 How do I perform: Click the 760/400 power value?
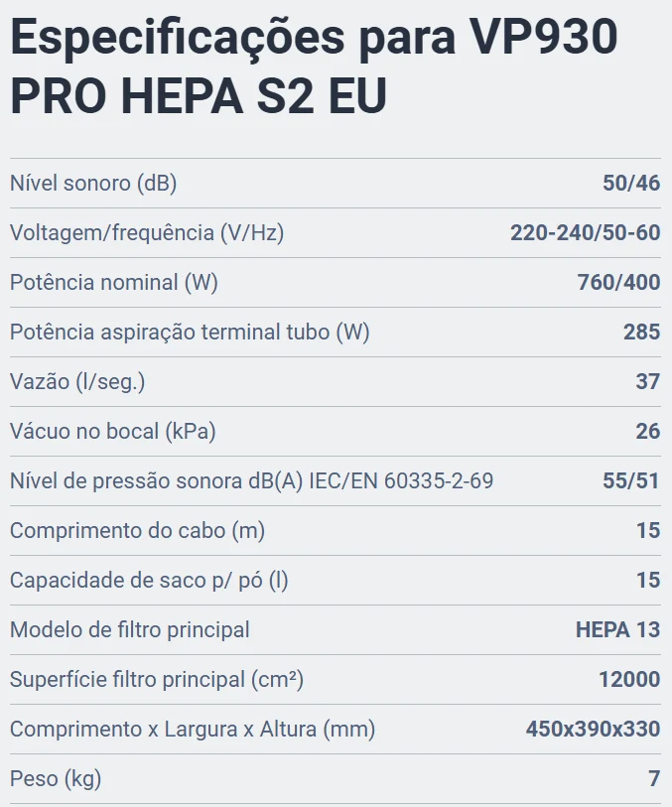(619, 283)
